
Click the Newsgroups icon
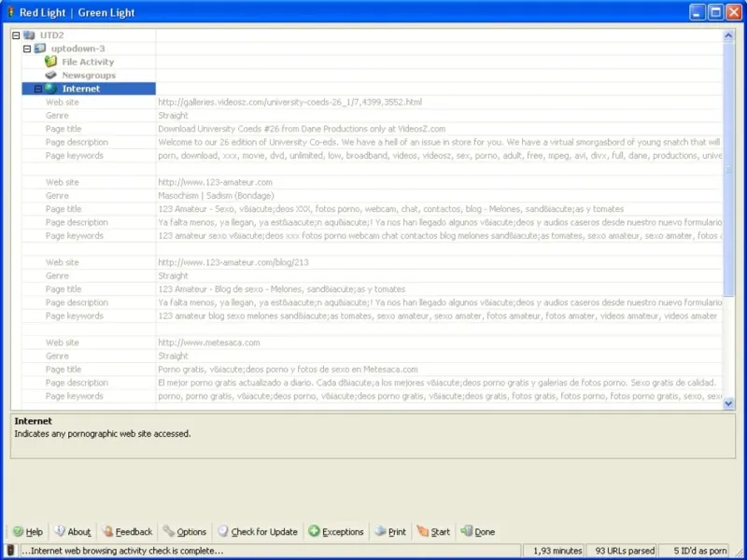click(51, 75)
